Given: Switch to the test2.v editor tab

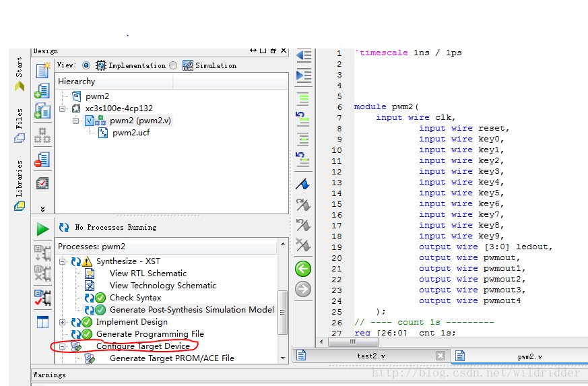Looking at the screenshot, I should (x=370, y=356).
